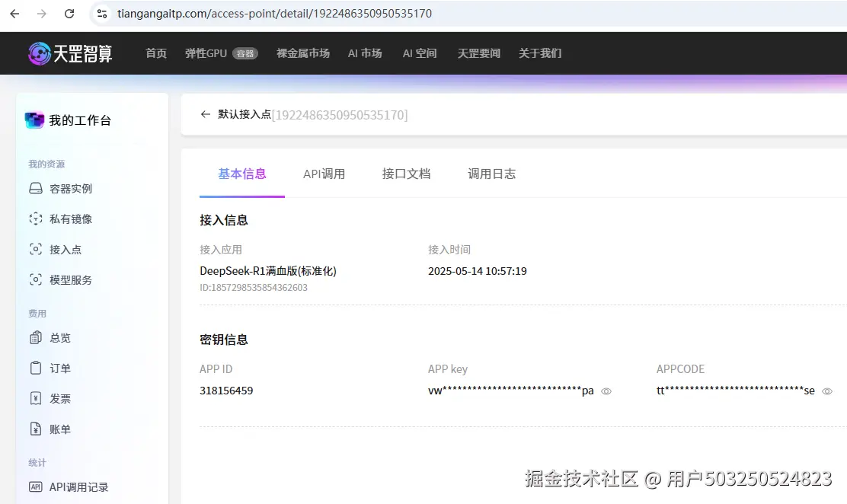Switch to the API调用 tab
The image size is (847, 504).
point(324,174)
